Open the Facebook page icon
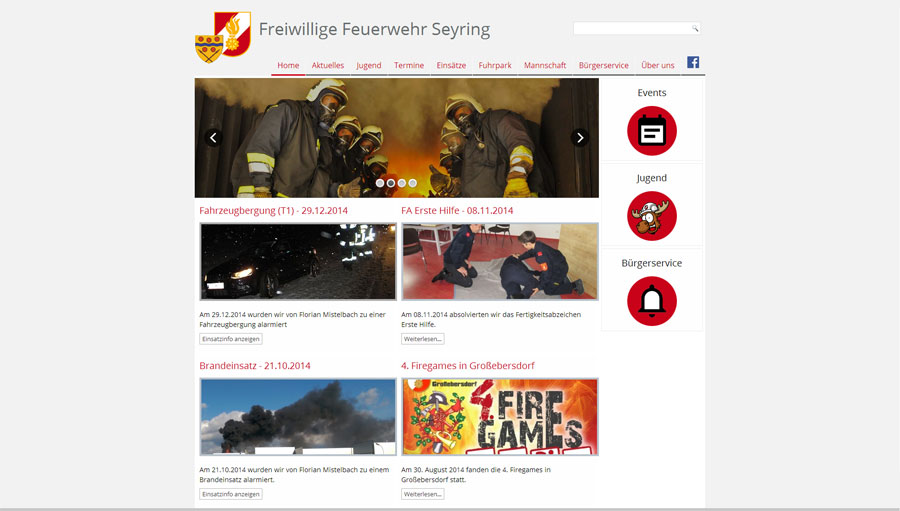 tap(693, 63)
